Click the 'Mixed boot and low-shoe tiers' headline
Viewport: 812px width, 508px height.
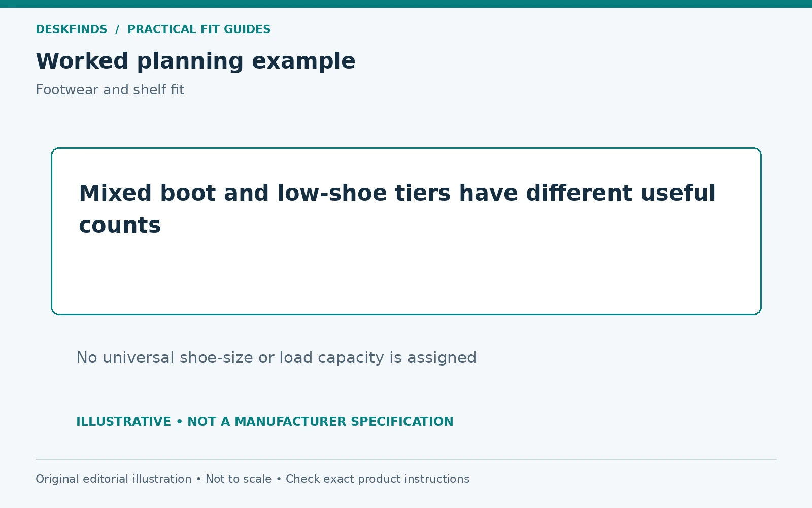click(397, 209)
